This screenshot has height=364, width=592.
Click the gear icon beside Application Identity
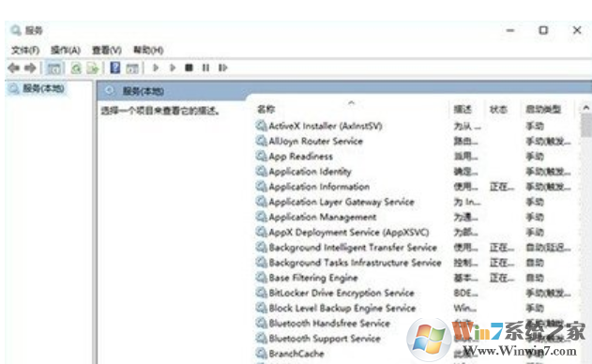(261, 172)
